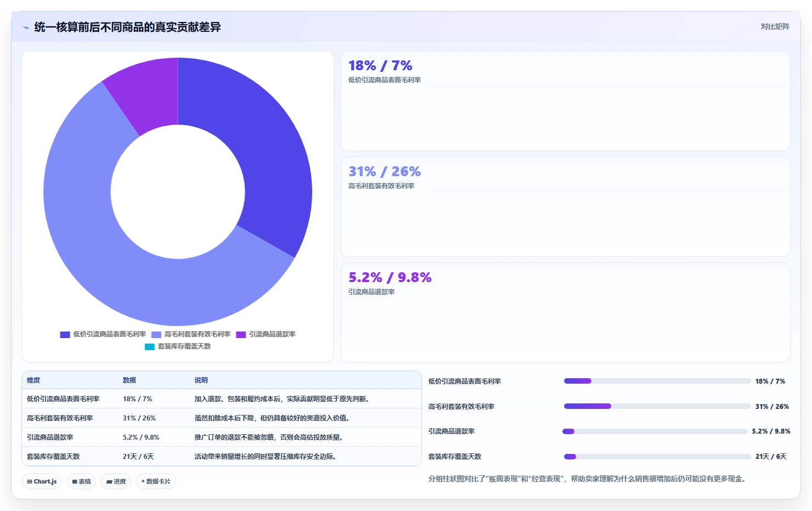Click progress value 31% / 26%

click(x=772, y=407)
